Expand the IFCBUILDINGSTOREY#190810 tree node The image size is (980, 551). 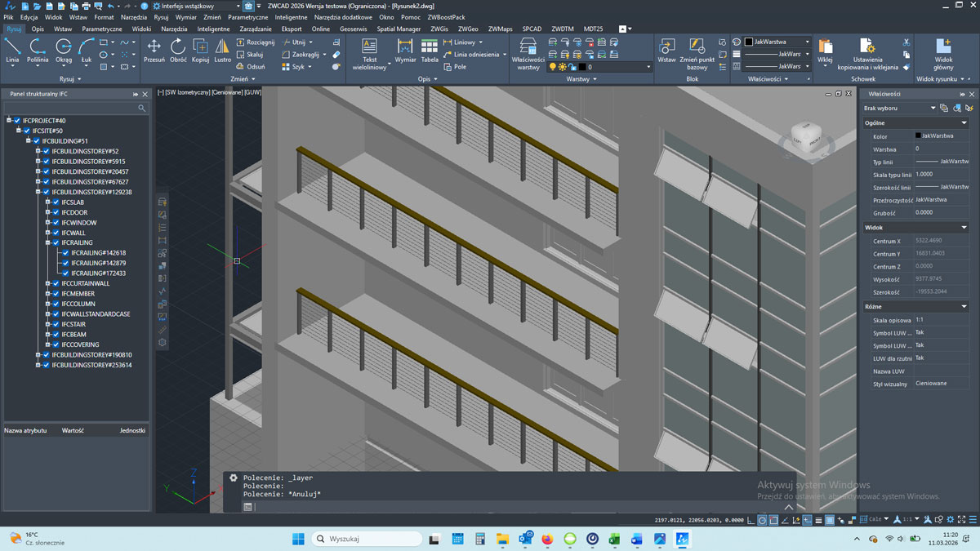point(38,355)
